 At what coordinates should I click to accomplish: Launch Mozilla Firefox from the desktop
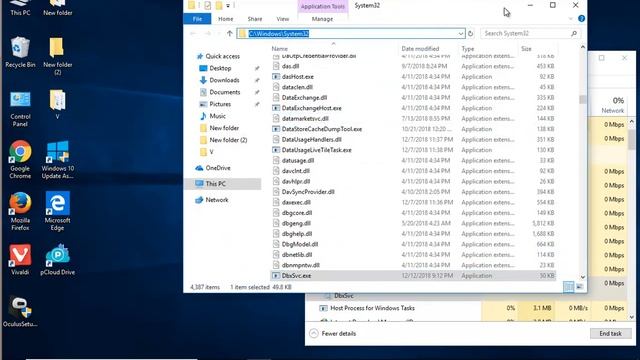coord(20,211)
